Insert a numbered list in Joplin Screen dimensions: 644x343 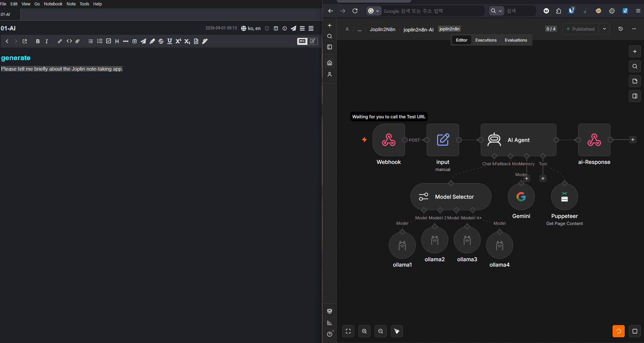[100, 41]
